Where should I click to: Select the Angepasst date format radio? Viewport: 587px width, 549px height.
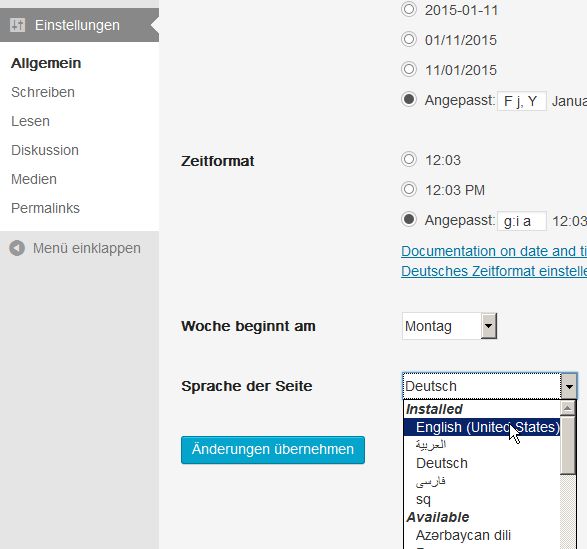coord(409,100)
